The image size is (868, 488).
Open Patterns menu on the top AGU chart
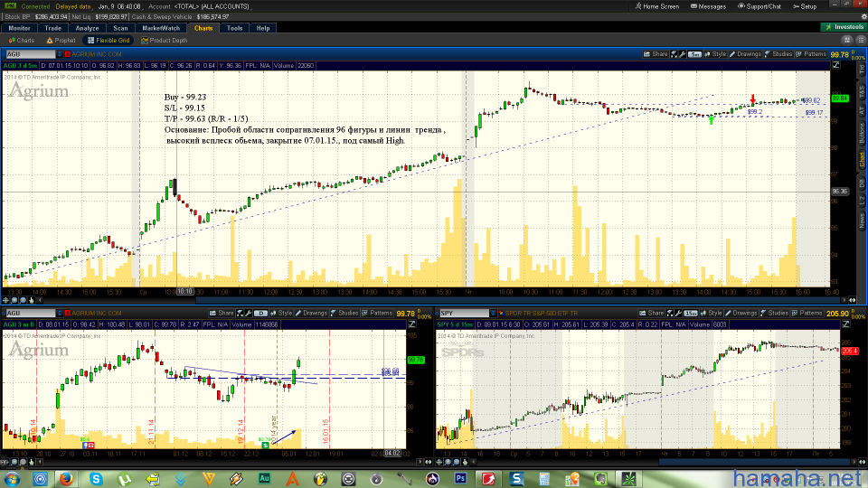click(811, 54)
